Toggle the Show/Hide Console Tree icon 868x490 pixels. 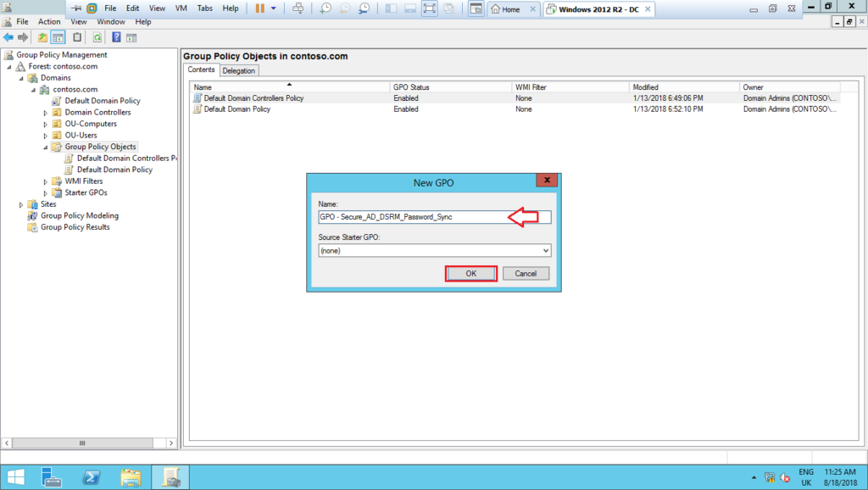(x=58, y=37)
